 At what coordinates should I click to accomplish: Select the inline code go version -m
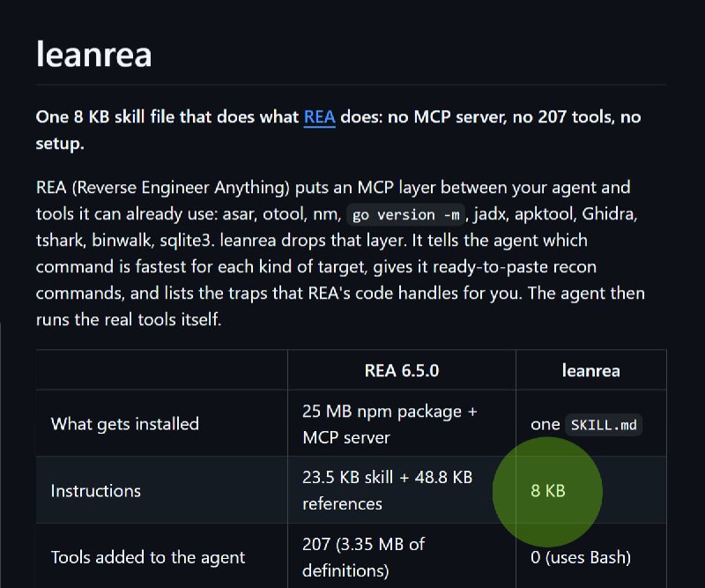click(405, 214)
